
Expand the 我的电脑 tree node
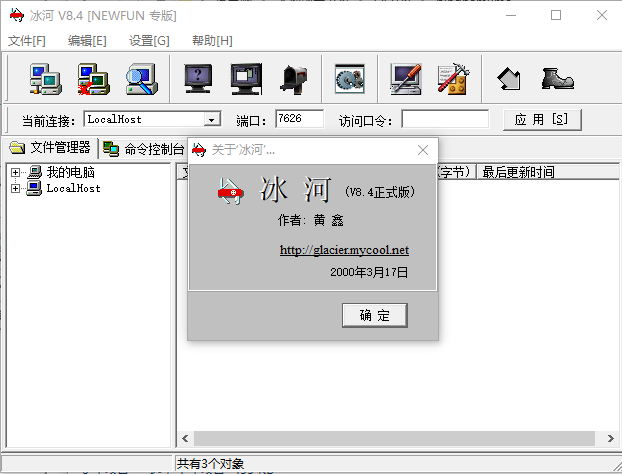(x=15, y=172)
